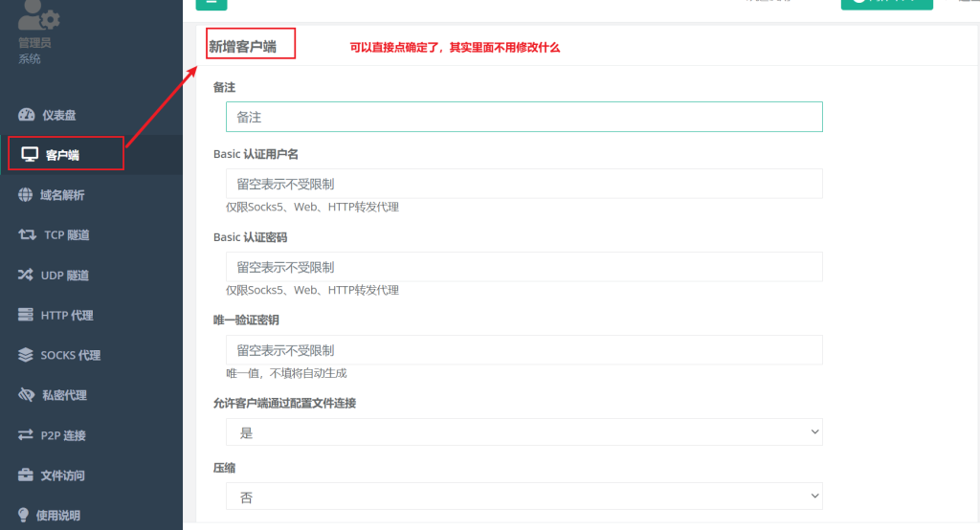
Task: Focus the 唯一验证密钥 input field
Action: pyautogui.click(x=523, y=350)
